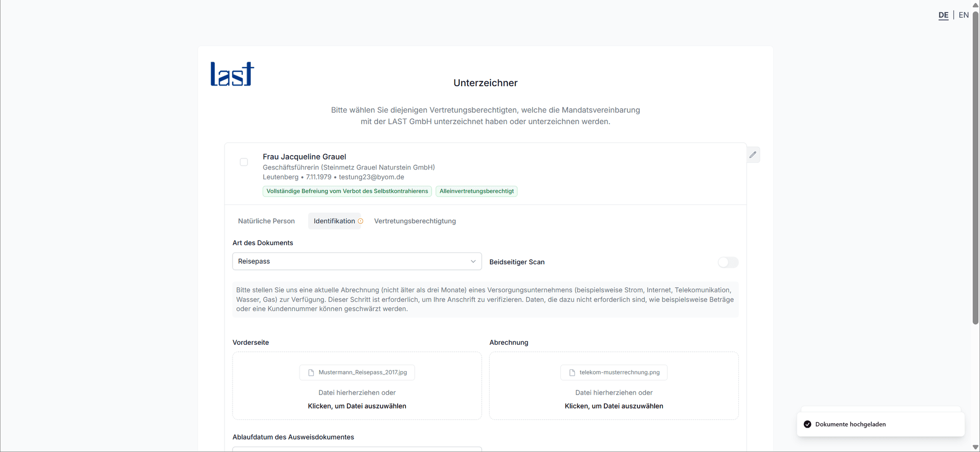This screenshot has width=980, height=452.
Task: Click 'Klicken, um Datei auszuwählen' under Vorderseite
Action: [x=356, y=406]
